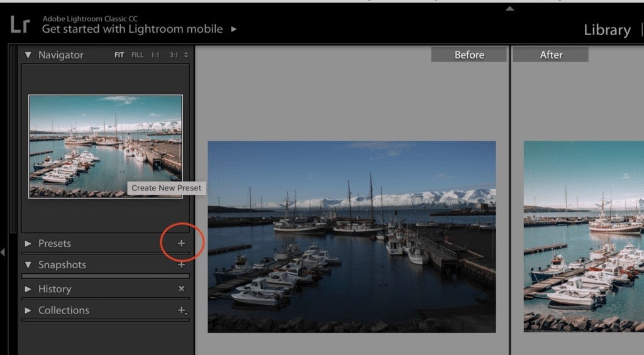Click the Collections plus icon

[x=182, y=310]
